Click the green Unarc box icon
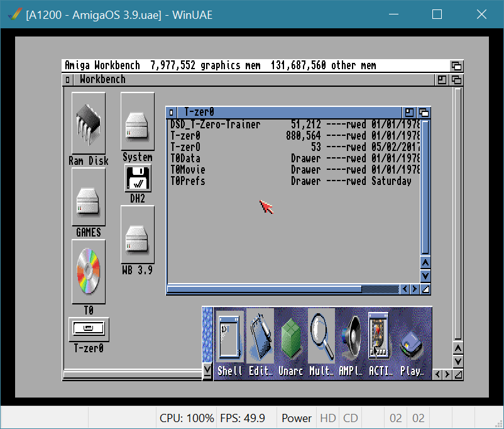 [291, 338]
